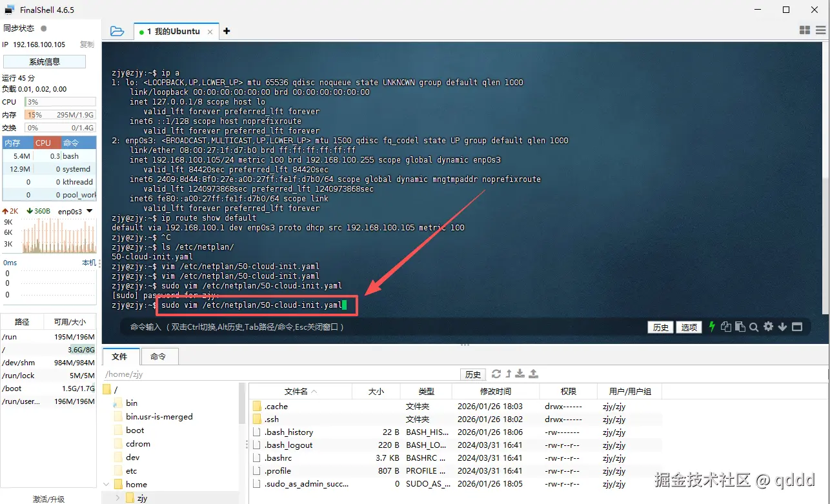Viewport: 830px width, 504px height.
Task: Sort file list by 文件名 column
Action: click(301, 391)
